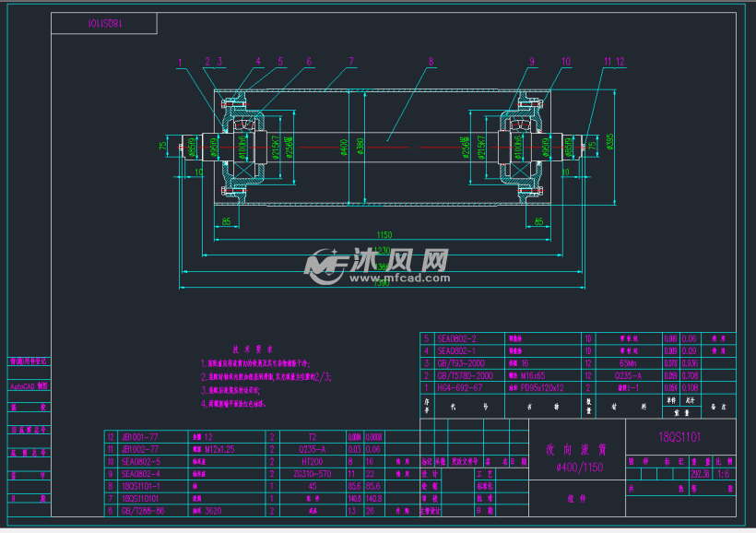This screenshot has width=756, height=533.
Task: Select part balloon number 7 label
Action: click(x=351, y=62)
